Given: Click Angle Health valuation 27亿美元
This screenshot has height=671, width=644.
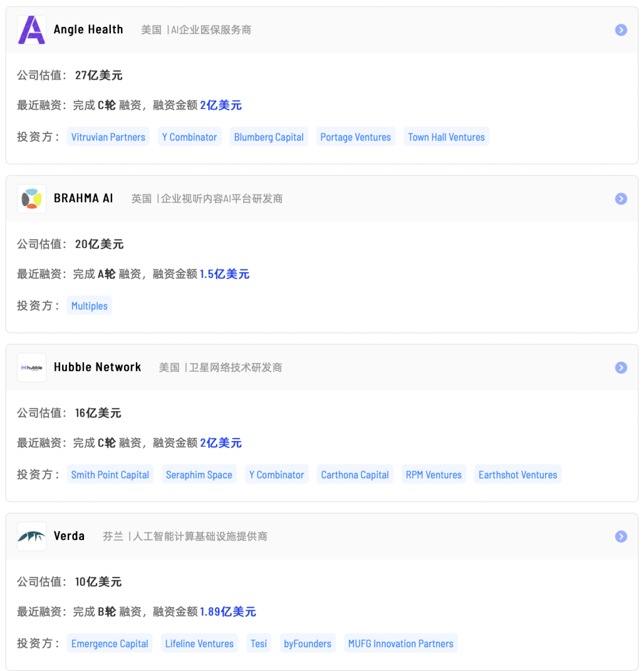Looking at the screenshot, I should 98,75.
